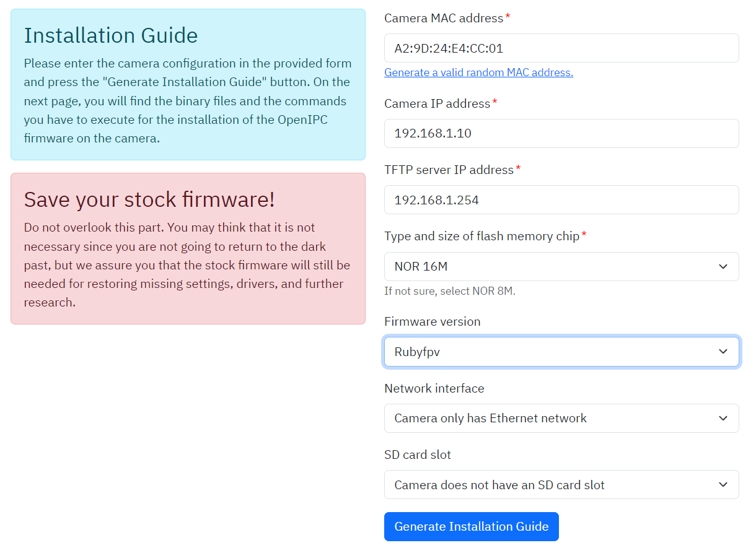
Task: Click the hint text If not sure, select NOR 8M.
Action: pos(450,290)
